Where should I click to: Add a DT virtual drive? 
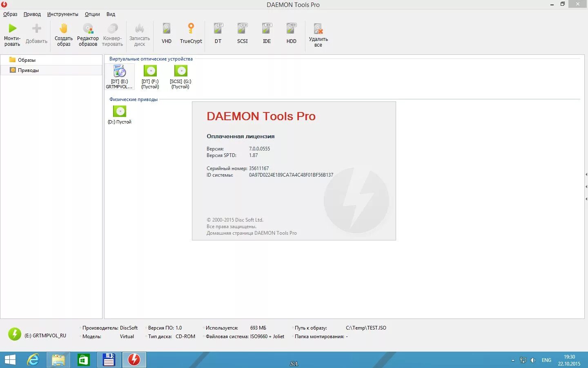(x=218, y=34)
